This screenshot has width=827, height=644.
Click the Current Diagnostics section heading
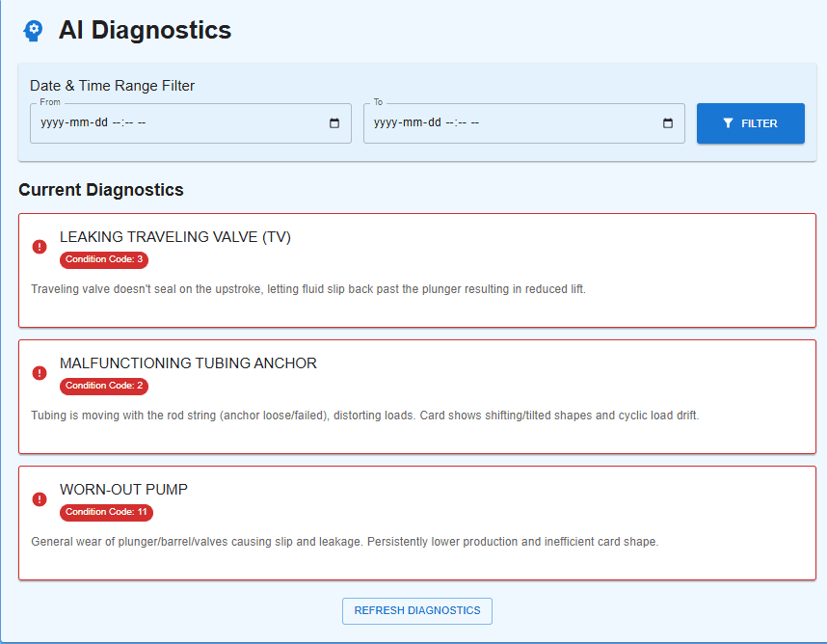[101, 190]
